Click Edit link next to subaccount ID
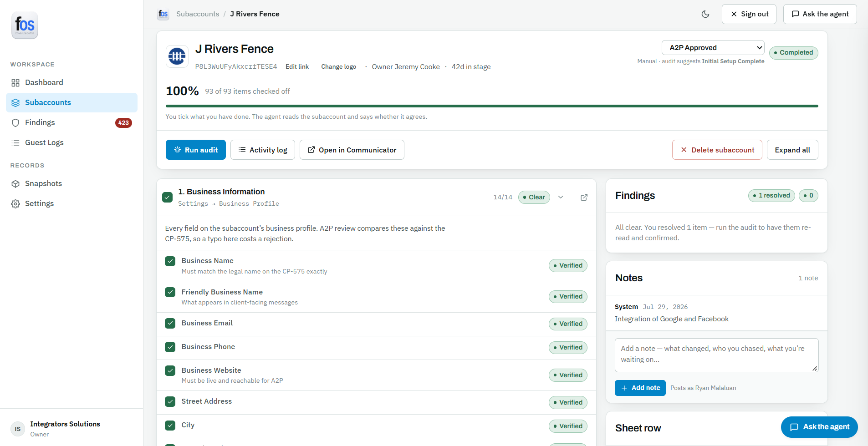This screenshot has height=446, width=868. tap(297, 66)
